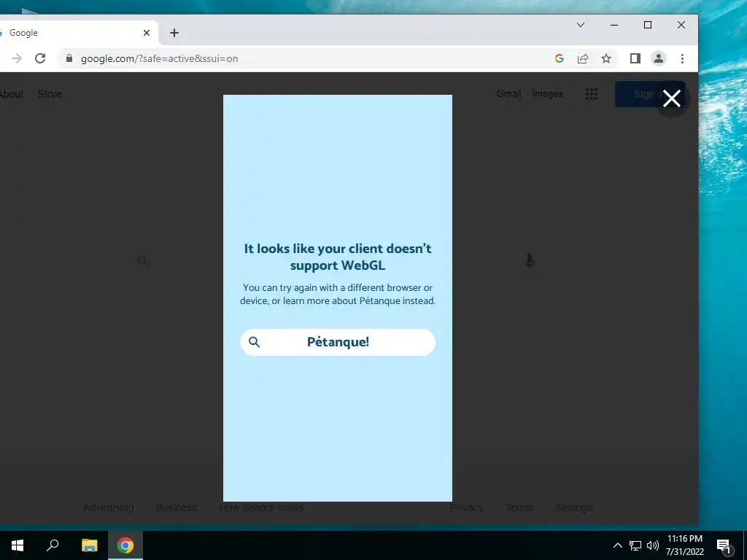Open How Search works footer link
Screen dimensions: 747x560
[x=262, y=507]
